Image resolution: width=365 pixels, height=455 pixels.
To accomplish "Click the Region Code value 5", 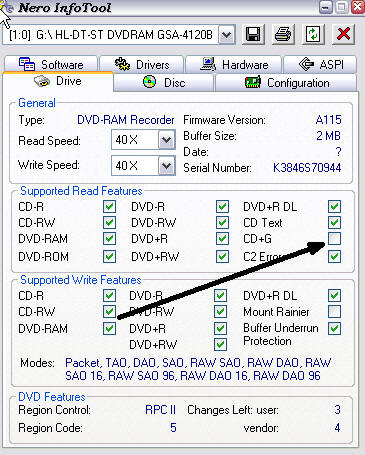I will coord(173,428).
